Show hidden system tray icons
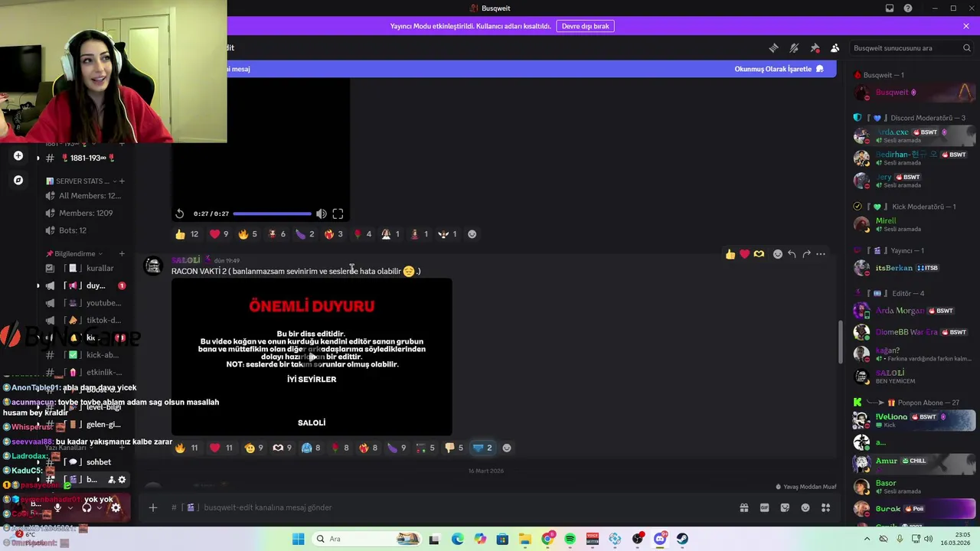 pos(867,539)
